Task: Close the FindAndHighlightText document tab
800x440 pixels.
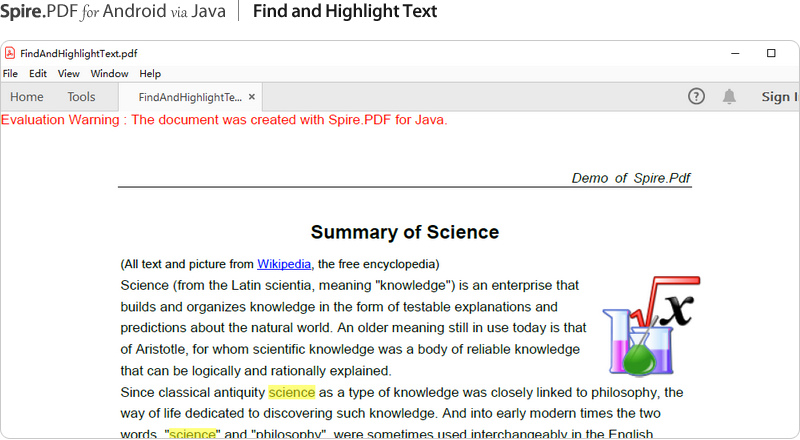Action: (252, 97)
